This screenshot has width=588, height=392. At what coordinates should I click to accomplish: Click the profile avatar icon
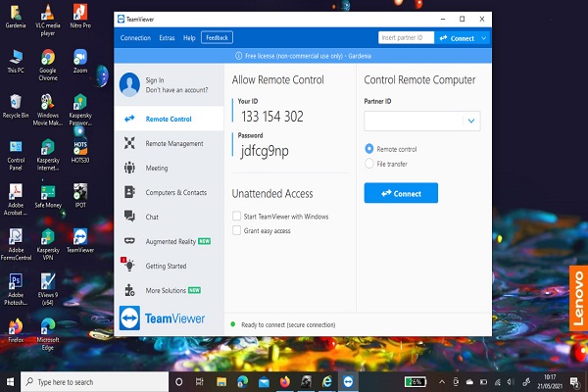[x=129, y=84]
